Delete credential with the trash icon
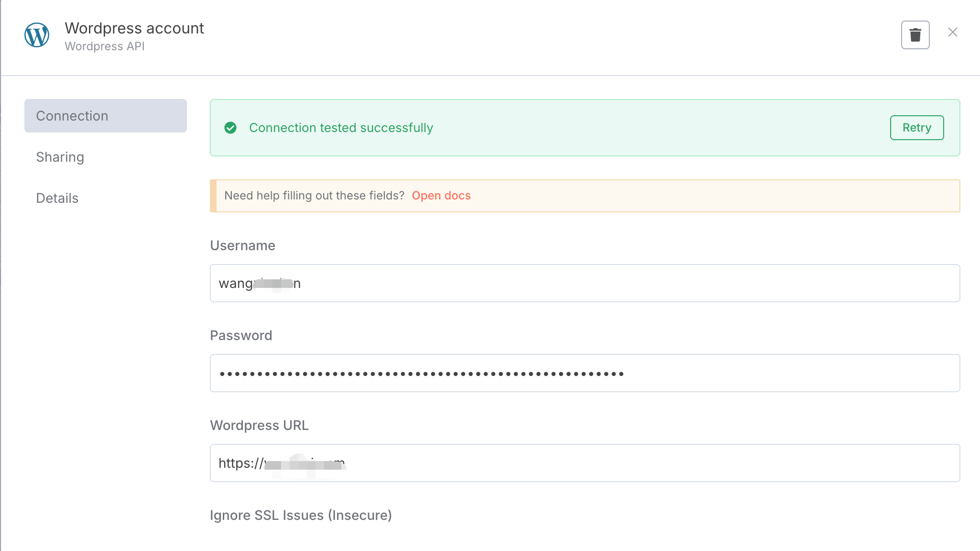The width and height of the screenshot is (980, 551). point(915,35)
